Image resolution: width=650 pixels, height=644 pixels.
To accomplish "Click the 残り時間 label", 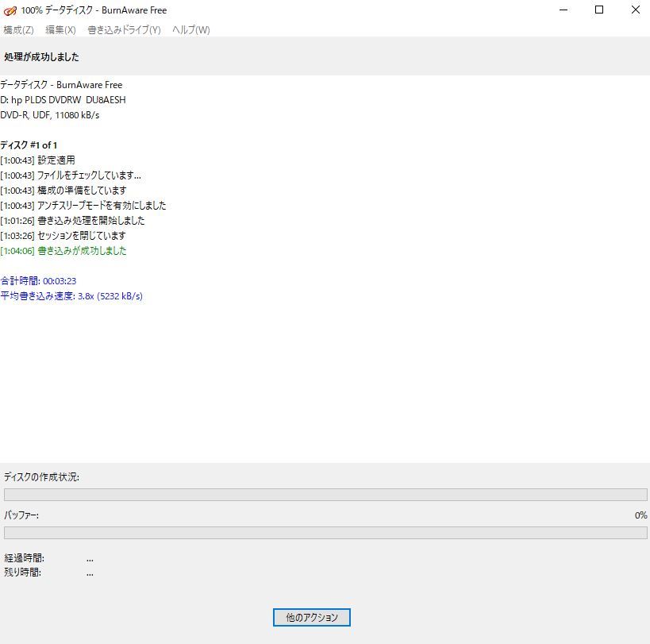I will (x=22, y=573).
